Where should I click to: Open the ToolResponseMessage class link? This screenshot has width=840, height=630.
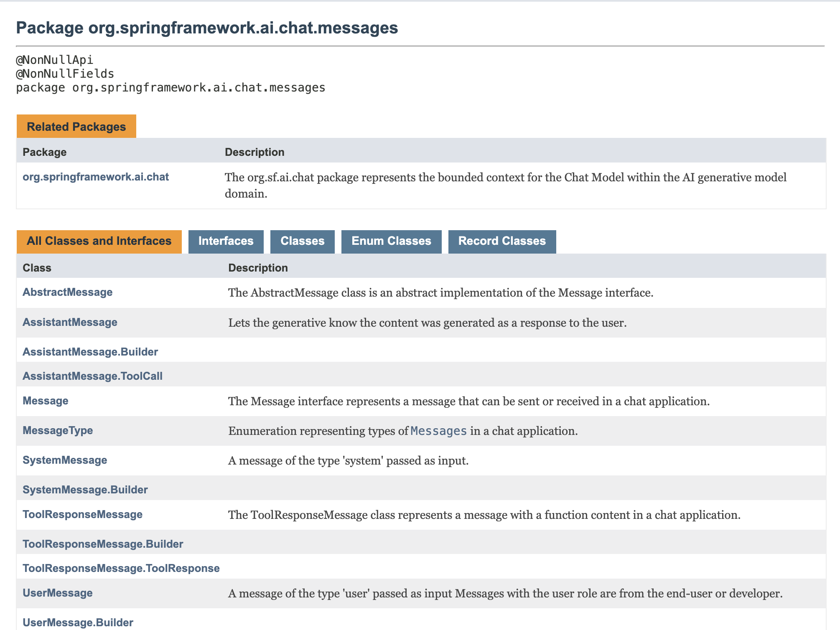(82, 514)
